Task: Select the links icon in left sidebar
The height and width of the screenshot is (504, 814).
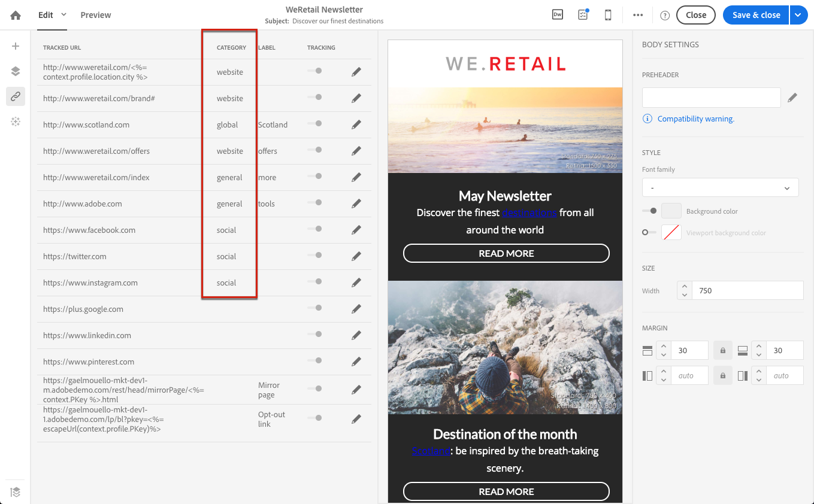Action: (x=16, y=96)
